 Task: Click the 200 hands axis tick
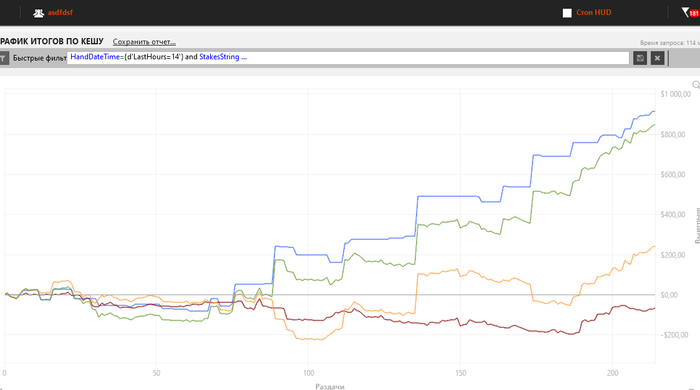click(613, 373)
